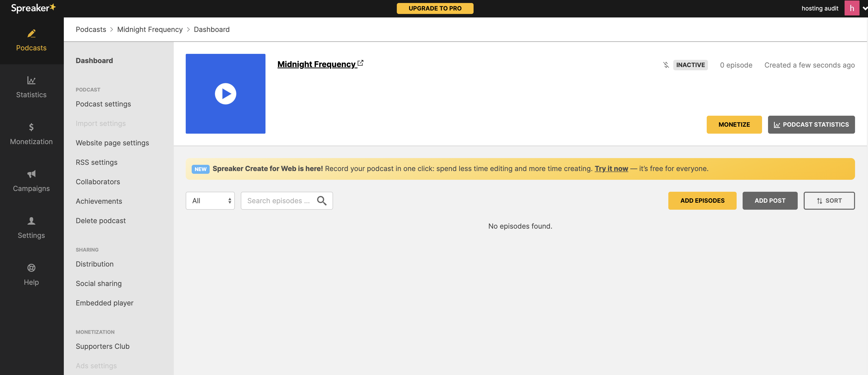This screenshot has width=868, height=375.
Task: Click ADD POST button
Action: point(770,201)
